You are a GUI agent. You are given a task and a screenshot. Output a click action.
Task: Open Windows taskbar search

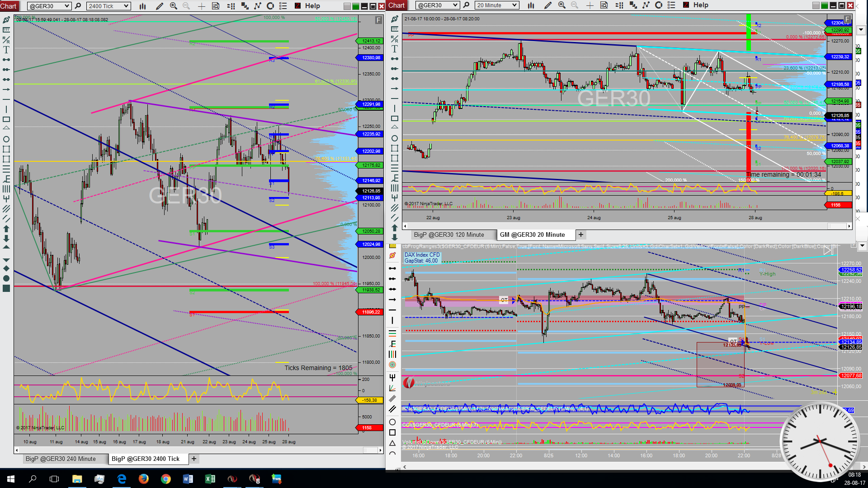point(33,479)
